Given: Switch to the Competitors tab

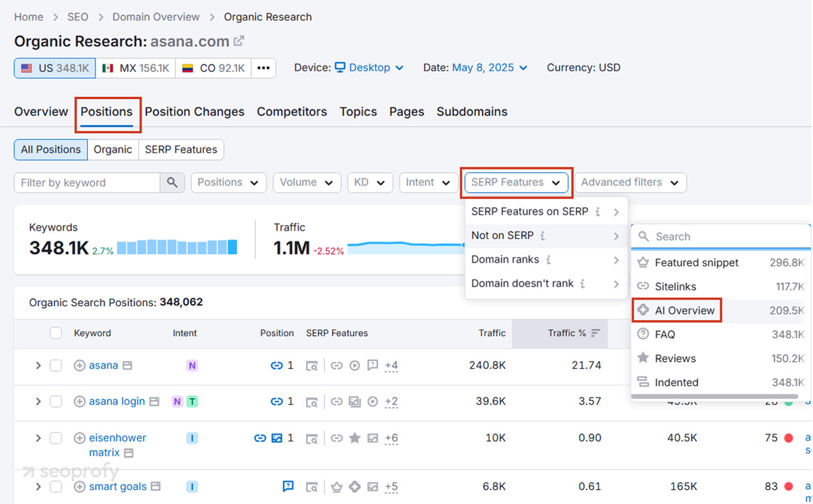Looking at the screenshot, I should tap(292, 112).
